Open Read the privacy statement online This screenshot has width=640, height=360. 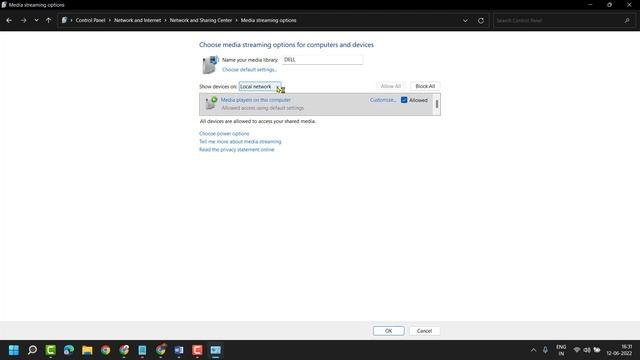click(x=237, y=150)
